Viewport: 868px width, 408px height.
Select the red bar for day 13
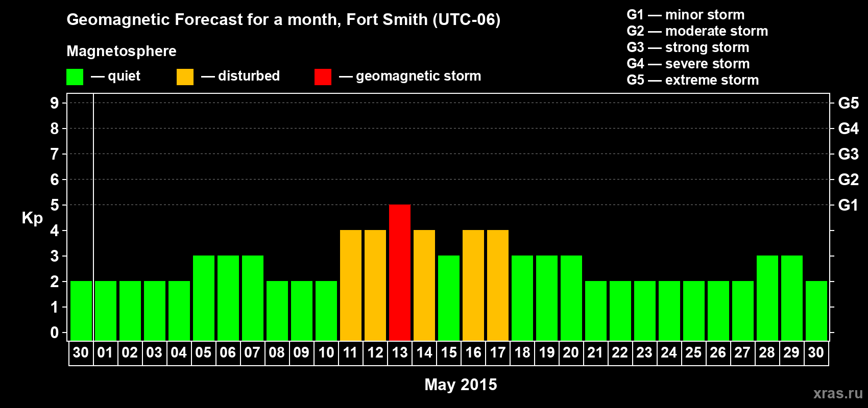[400, 273]
